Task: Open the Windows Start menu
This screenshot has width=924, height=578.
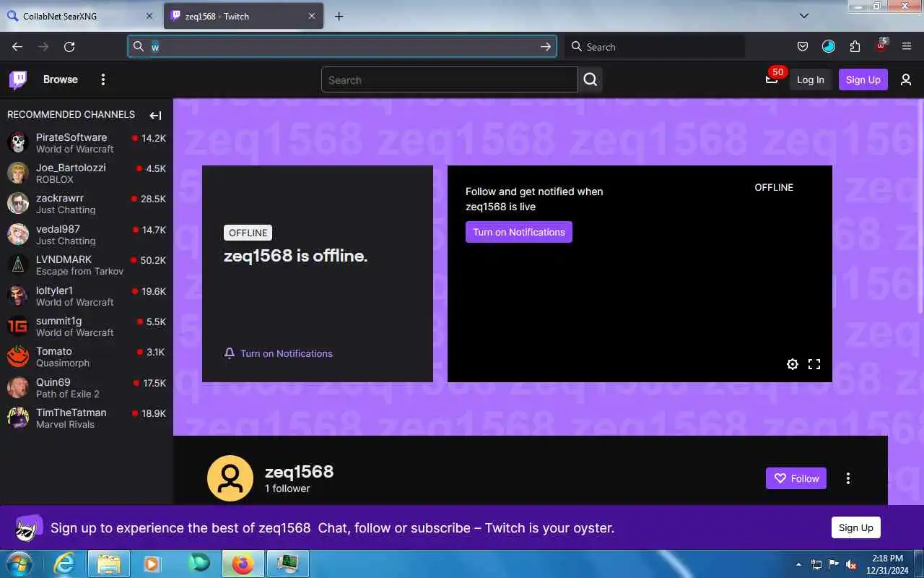Action: click(19, 563)
